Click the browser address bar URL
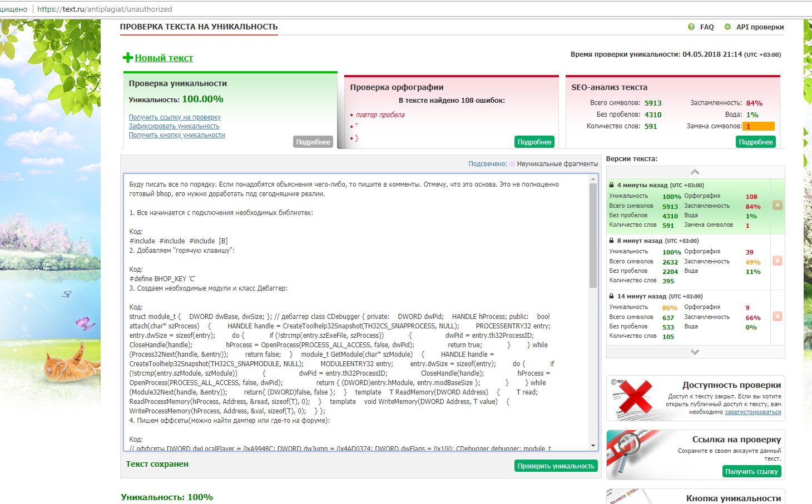 click(104, 9)
